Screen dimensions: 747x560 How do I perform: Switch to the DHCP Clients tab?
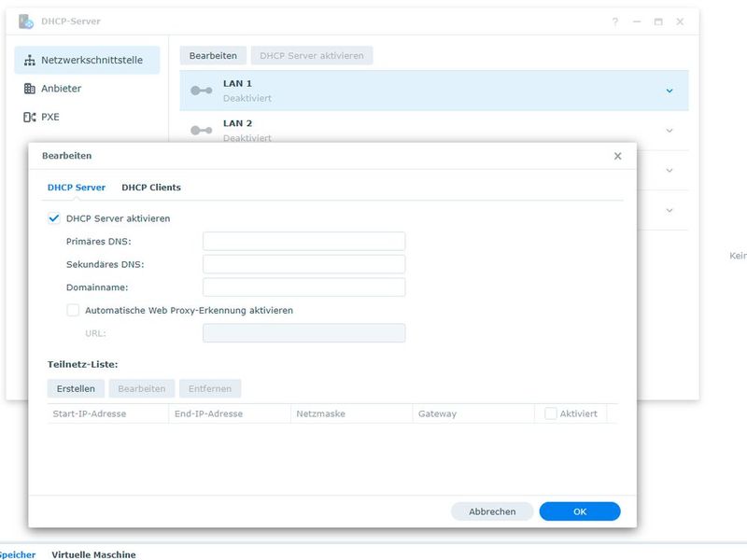150,187
